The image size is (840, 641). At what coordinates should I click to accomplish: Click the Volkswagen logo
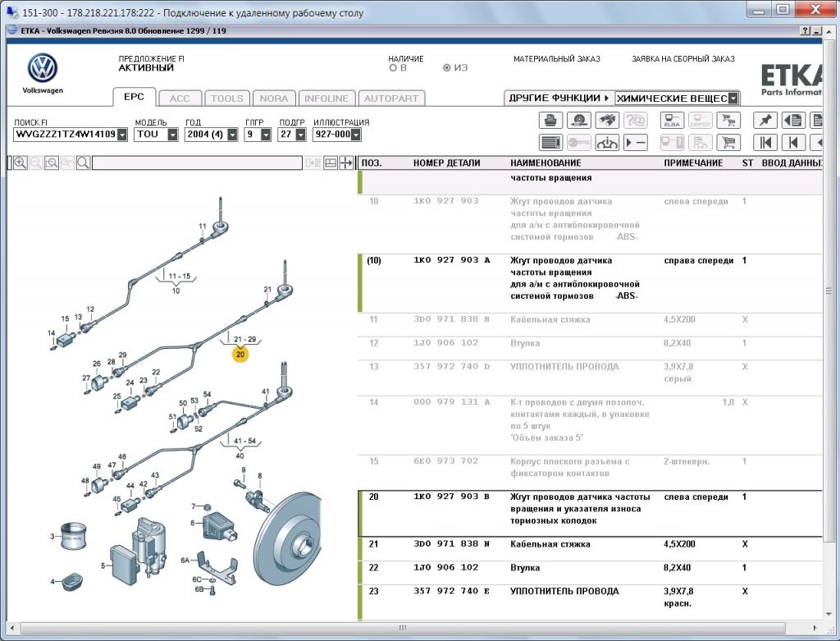click(x=43, y=68)
